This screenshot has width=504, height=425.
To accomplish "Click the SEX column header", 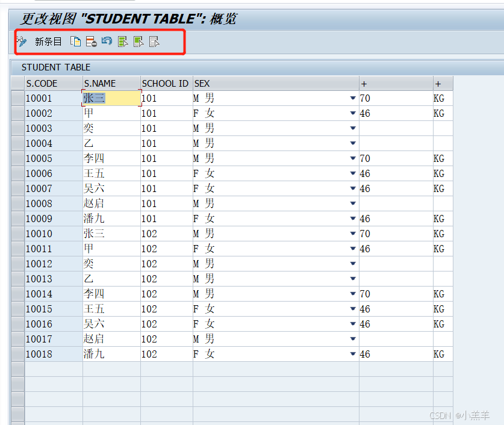I will (276, 83).
